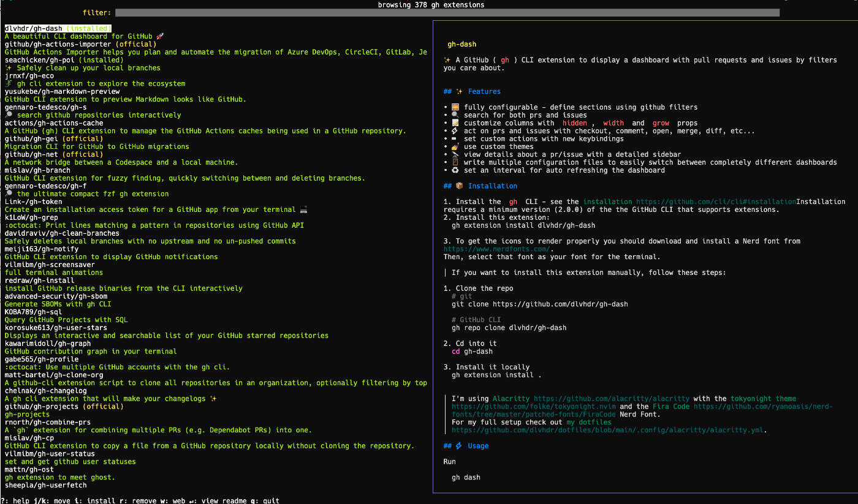Image resolution: width=858 pixels, height=504 pixels.
Task: Click the rocket emoji after gh-dash description
Action: click(161, 37)
